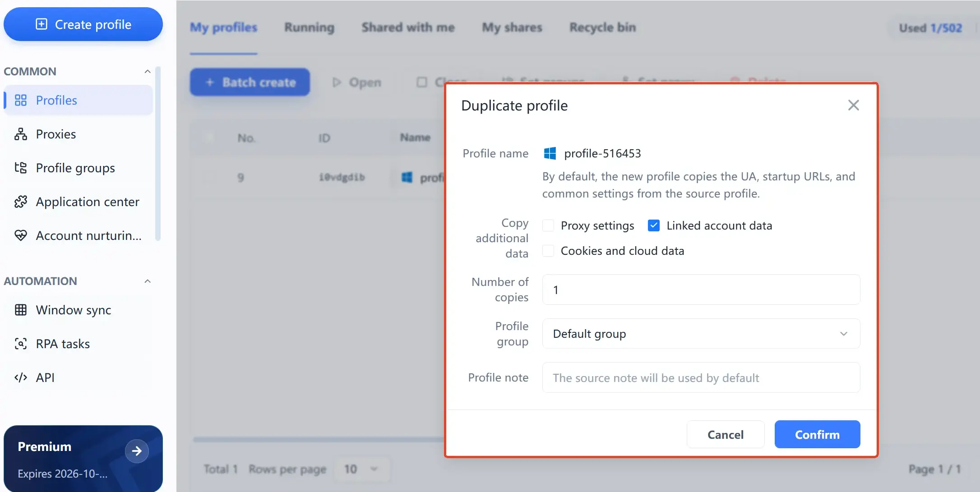Click the Page 1 / 1 indicator
This screenshot has width=980, height=492.
[934, 469]
